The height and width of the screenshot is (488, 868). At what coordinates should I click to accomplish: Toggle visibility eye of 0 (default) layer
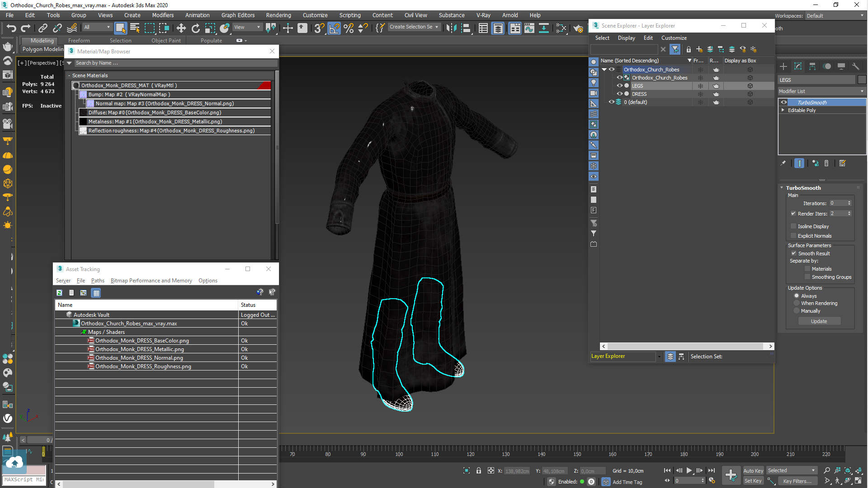point(611,102)
